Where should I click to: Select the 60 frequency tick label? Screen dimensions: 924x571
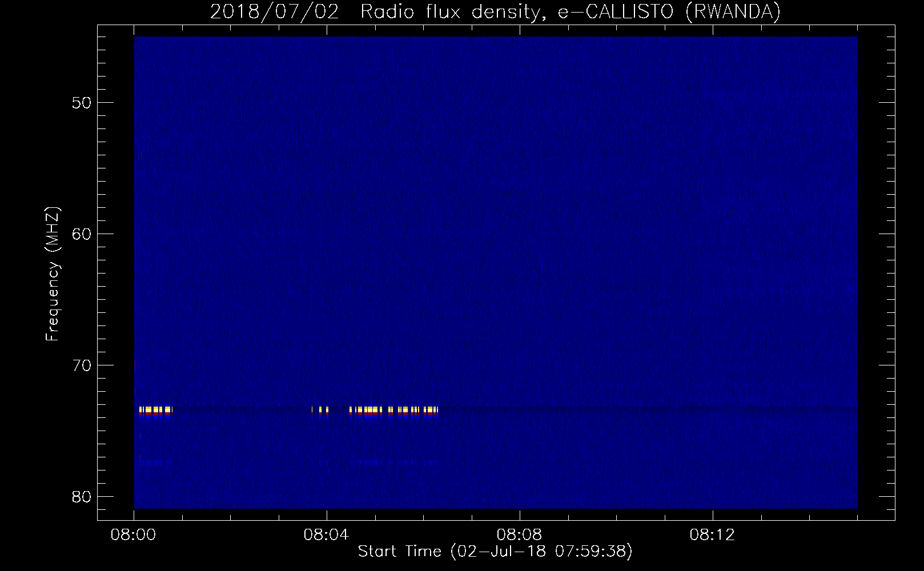point(82,234)
